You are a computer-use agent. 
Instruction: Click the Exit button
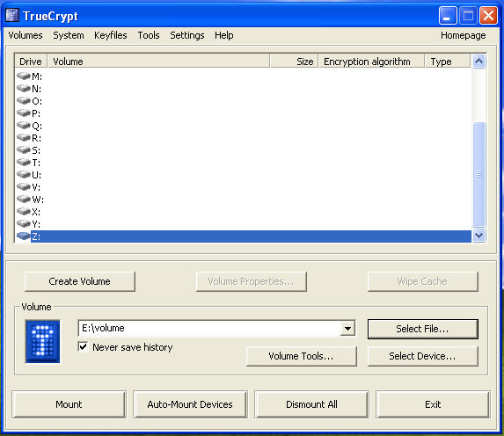point(433,404)
